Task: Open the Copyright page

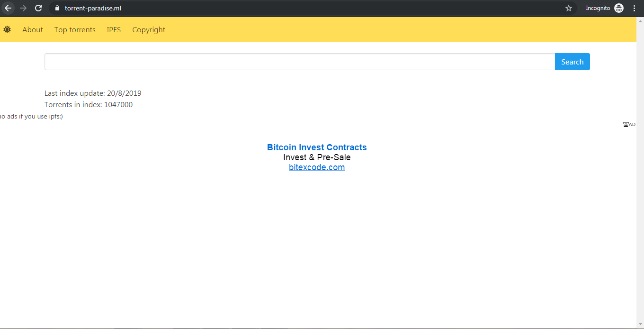Action: click(x=149, y=29)
